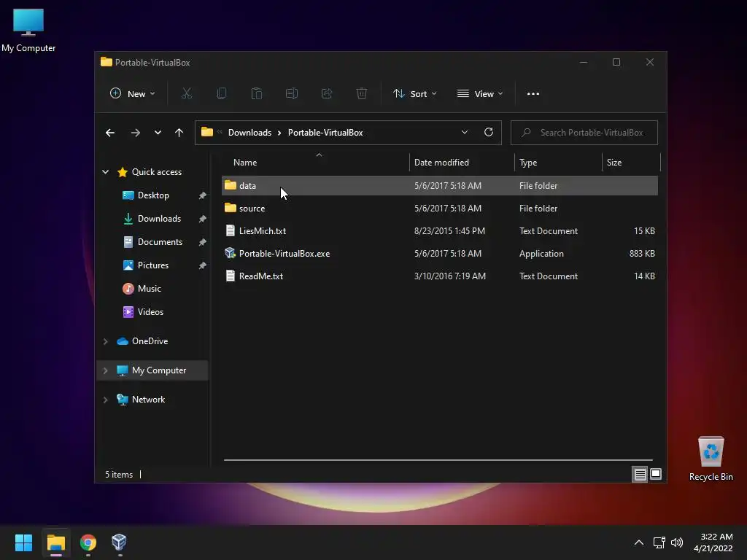Open VirtualBox cube icon on taskbar
Screen dimensions: 747x560
pyautogui.click(x=119, y=542)
